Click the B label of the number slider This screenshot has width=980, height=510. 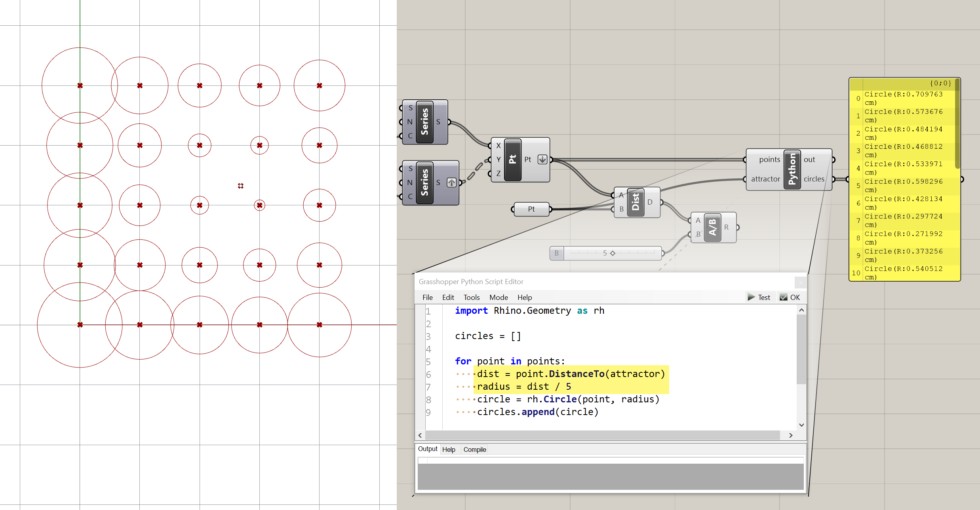pos(557,253)
